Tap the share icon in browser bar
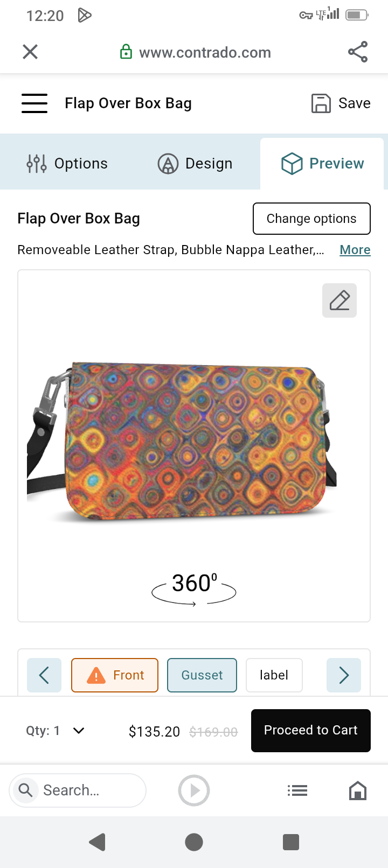This screenshot has width=388, height=868. click(x=358, y=52)
